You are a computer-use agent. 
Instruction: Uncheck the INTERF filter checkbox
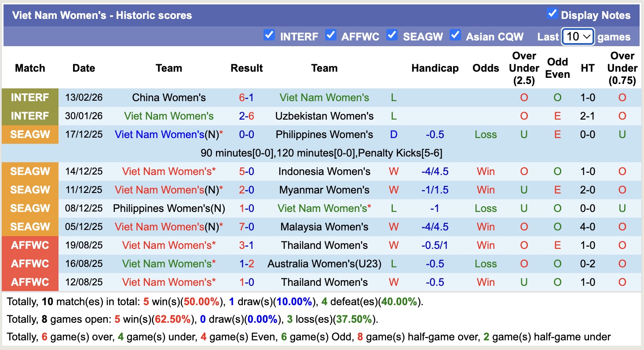click(x=269, y=35)
